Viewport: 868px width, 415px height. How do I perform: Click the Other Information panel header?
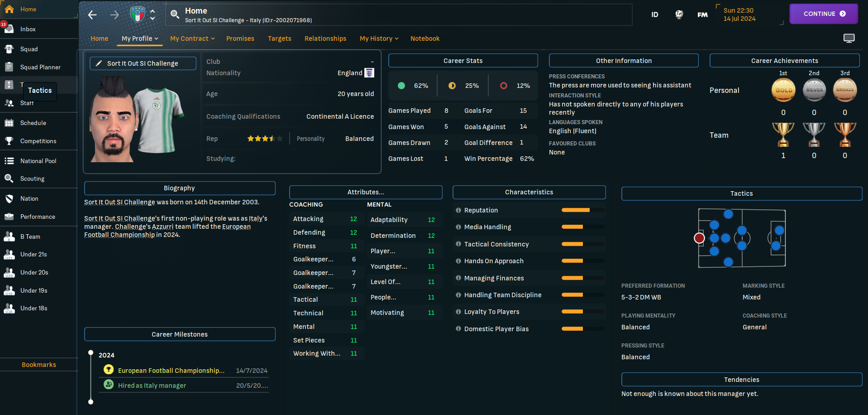click(x=624, y=61)
